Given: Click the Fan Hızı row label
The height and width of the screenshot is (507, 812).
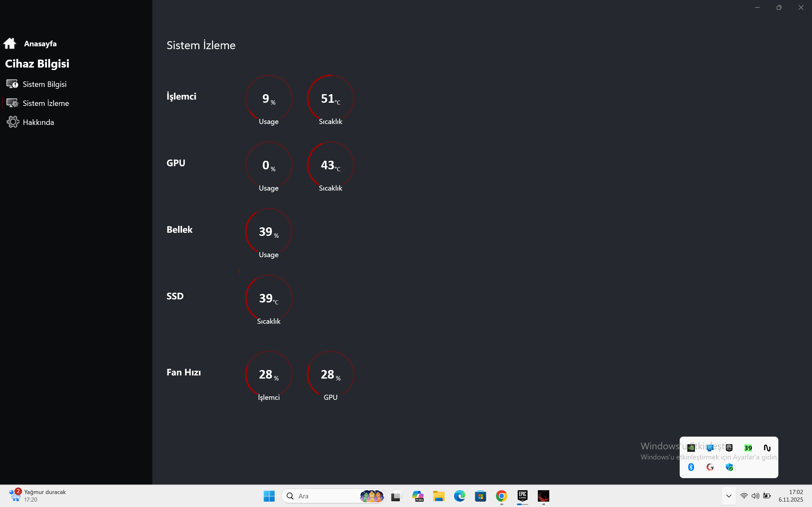Looking at the screenshot, I should tap(183, 372).
